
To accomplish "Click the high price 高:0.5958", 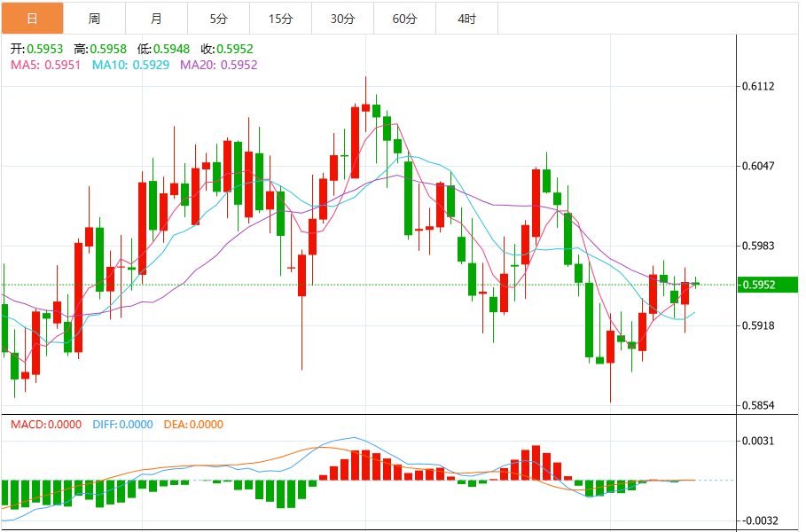I will [100, 49].
